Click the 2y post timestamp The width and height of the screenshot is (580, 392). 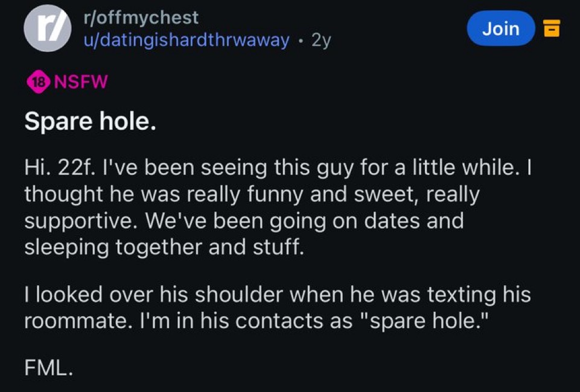coord(320,40)
